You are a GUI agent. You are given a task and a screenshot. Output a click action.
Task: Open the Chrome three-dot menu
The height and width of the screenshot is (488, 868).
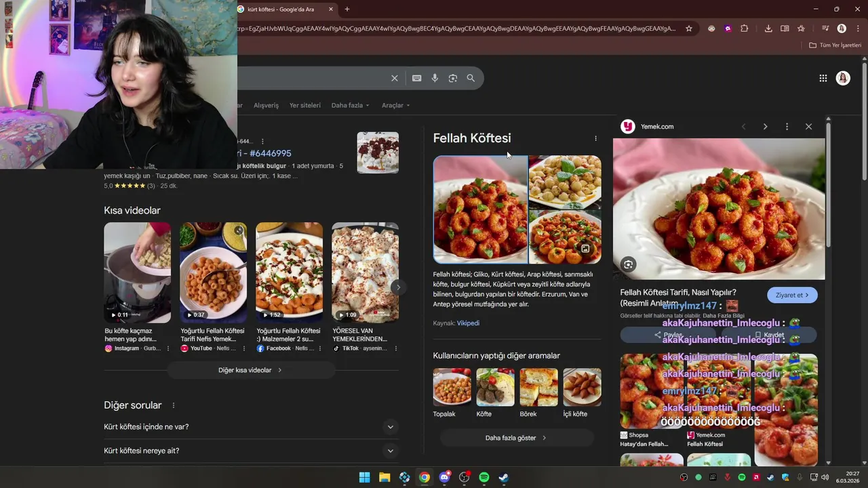tap(858, 28)
